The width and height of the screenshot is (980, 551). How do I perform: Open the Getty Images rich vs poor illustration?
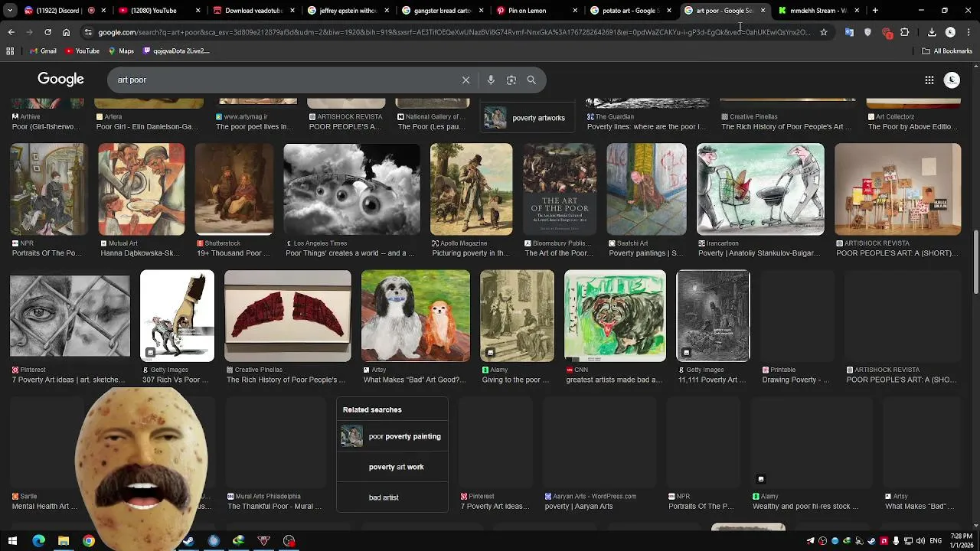[x=177, y=315]
